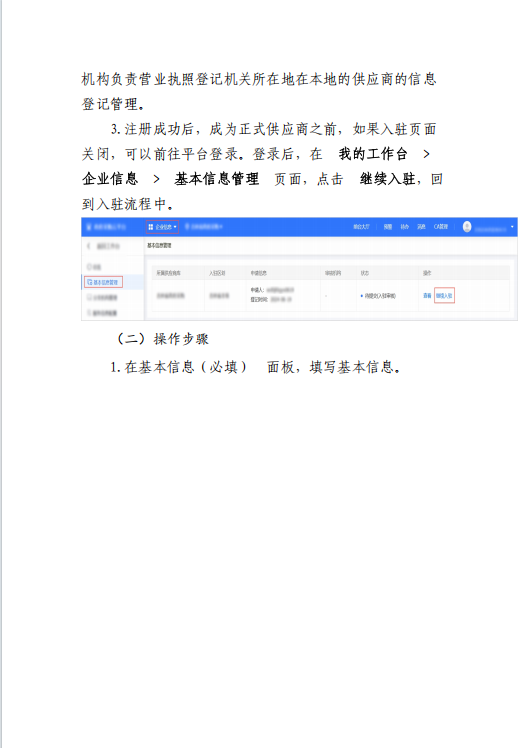
Task: Click the user avatar icon in the header
Action: coord(467,227)
